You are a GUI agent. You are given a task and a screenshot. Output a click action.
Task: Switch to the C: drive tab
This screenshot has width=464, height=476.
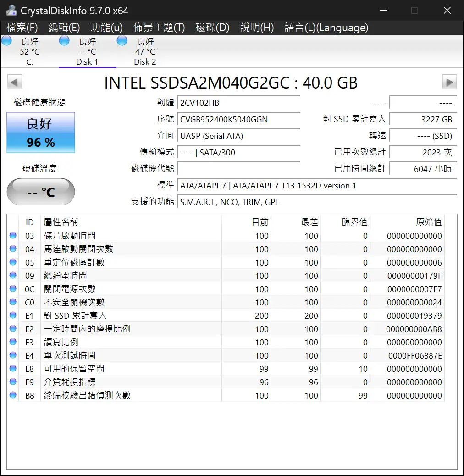[x=29, y=51]
